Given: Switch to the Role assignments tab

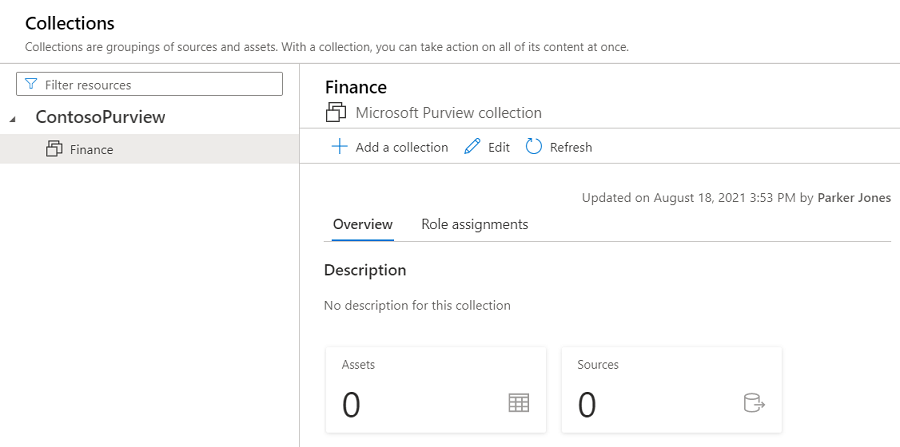Looking at the screenshot, I should coord(474,224).
